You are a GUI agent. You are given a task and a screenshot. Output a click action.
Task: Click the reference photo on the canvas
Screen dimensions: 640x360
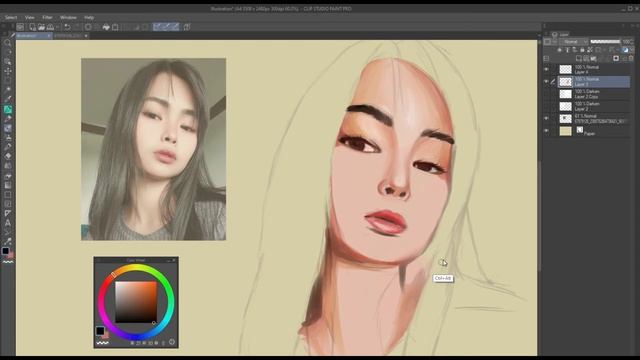coord(153,149)
